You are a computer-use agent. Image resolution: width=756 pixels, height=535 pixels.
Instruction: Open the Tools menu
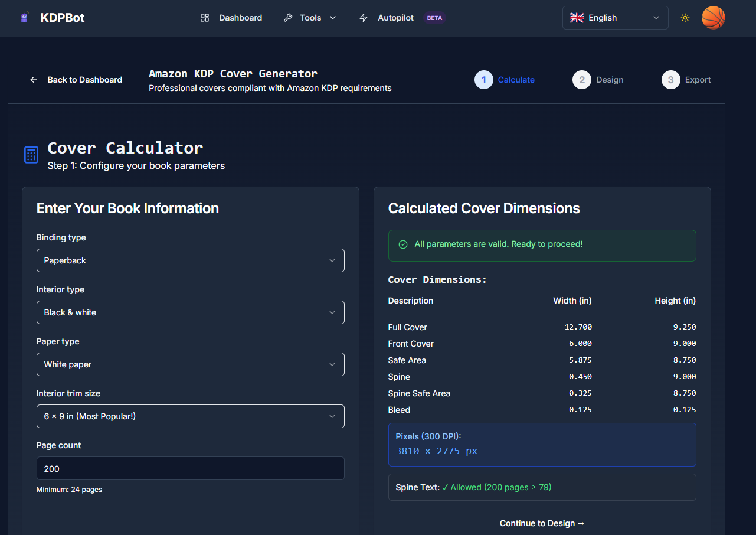point(310,18)
